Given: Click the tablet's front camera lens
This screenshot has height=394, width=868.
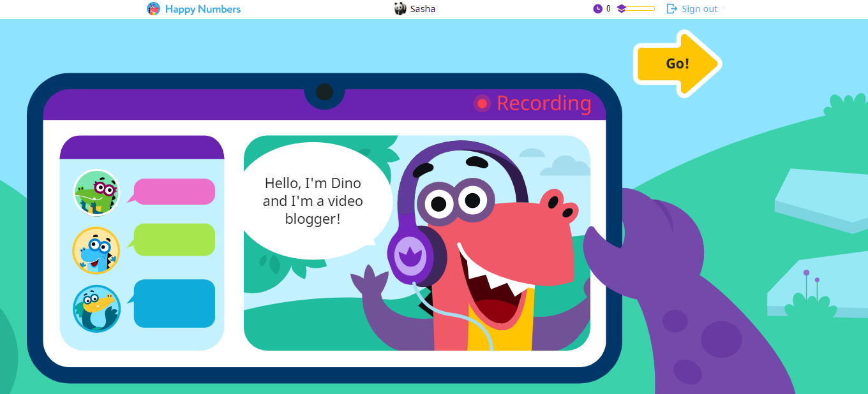Looking at the screenshot, I should 324,92.
